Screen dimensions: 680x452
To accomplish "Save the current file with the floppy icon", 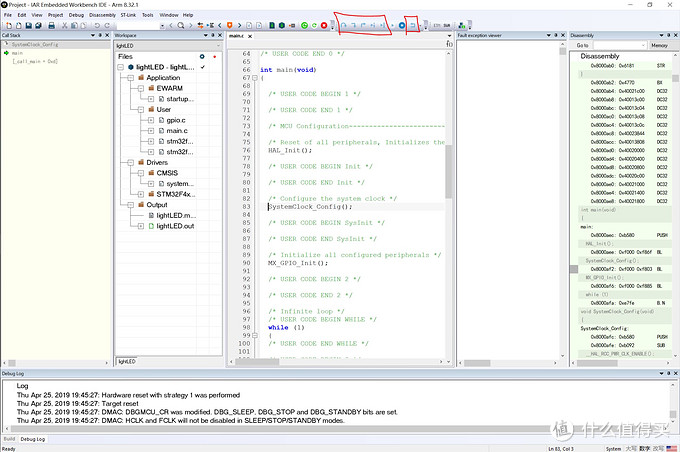I will (29, 26).
